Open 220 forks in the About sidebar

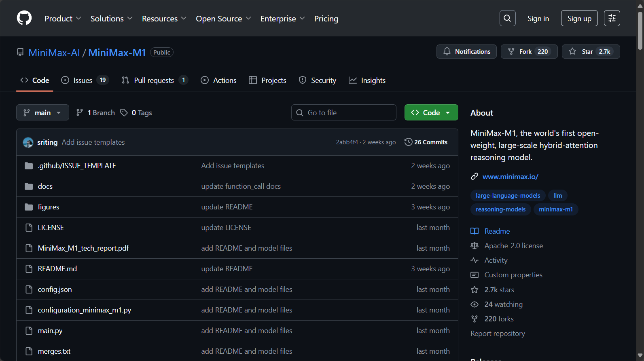pyautogui.click(x=499, y=319)
